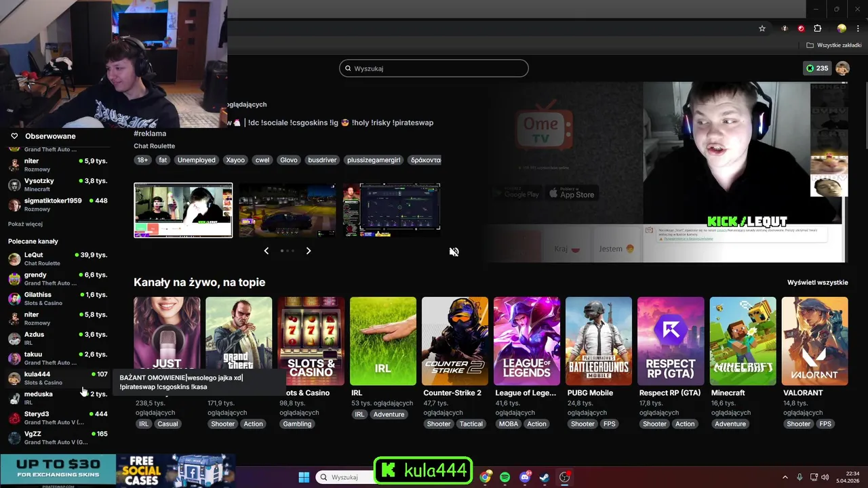
Task: Click Wyświetl wszystkie link
Action: point(817,283)
